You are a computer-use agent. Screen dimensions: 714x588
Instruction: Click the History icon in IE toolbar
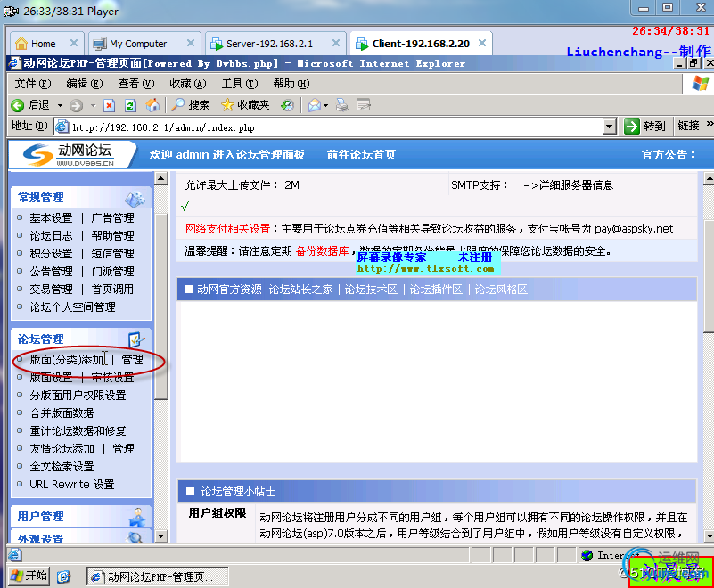[287, 106]
